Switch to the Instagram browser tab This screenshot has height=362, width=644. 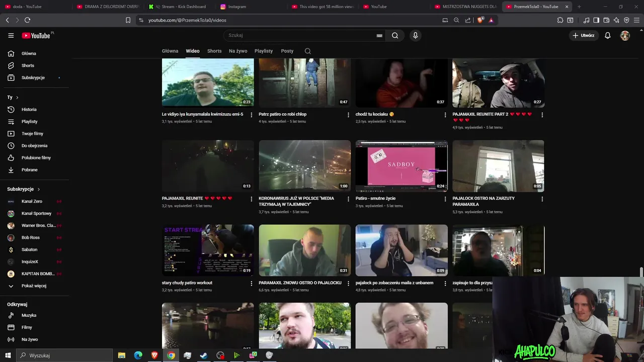[x=251, y=7]
